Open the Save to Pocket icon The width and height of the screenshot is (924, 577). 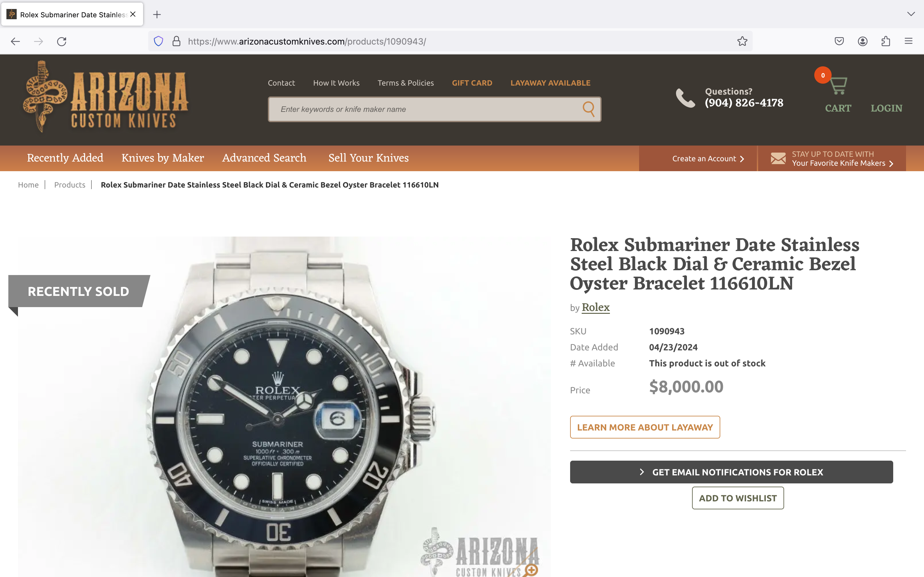click(839, 41)
